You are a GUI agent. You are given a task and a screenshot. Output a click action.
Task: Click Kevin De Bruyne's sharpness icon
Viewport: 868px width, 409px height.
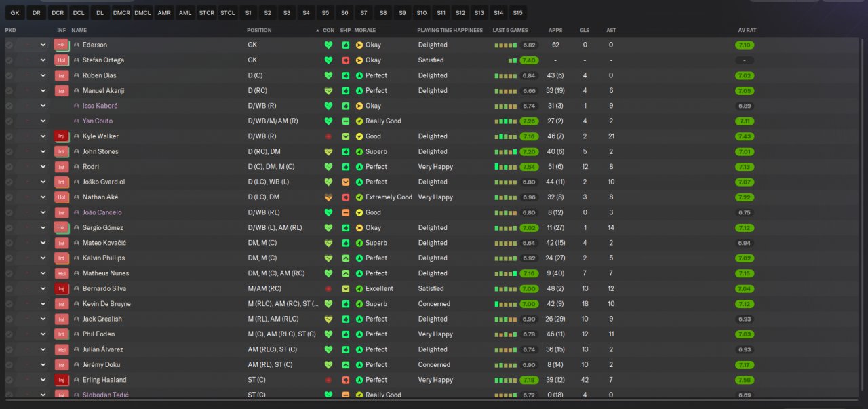[345, 304]
